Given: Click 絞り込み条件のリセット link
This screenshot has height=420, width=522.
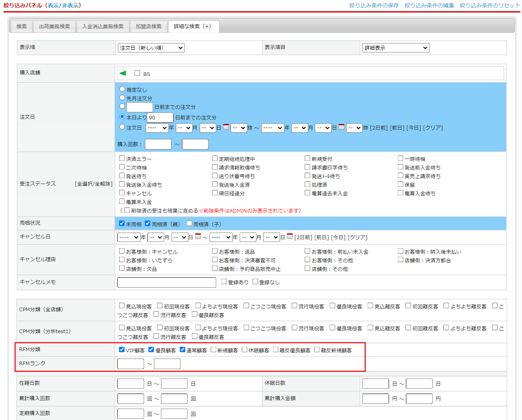Looking at the screenshot, I should 489,5.
